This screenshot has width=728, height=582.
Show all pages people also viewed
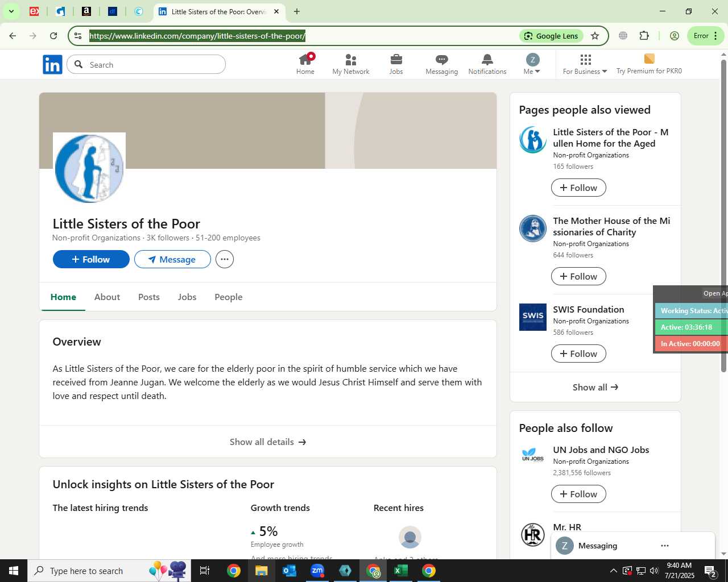pos(595,387)
